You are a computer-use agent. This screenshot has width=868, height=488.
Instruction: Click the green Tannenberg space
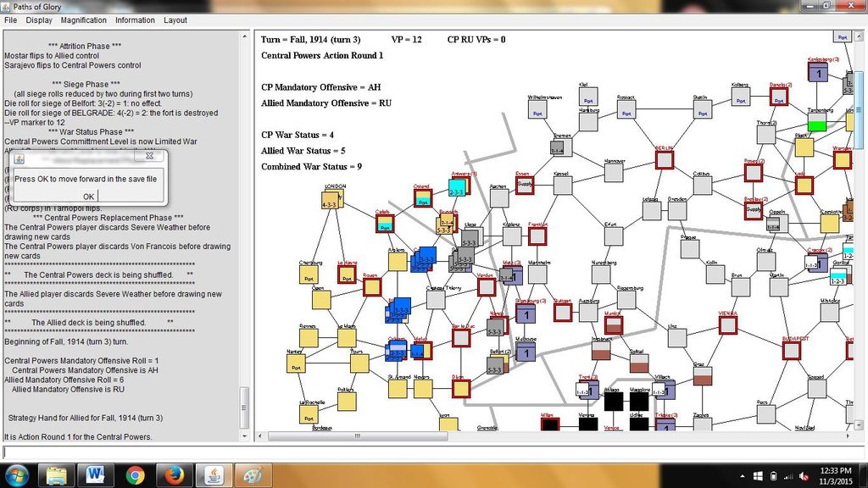coord(817,122)
